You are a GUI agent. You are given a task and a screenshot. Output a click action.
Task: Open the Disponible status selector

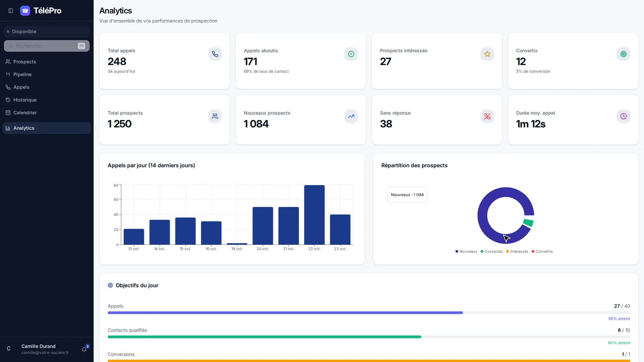(47, 31)
